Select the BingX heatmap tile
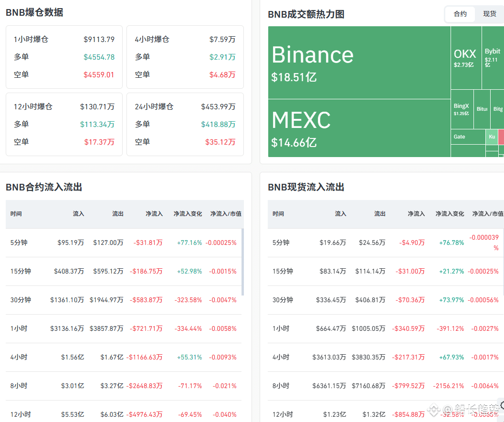Viewport: 504px width, 422px height. (462, 109)
